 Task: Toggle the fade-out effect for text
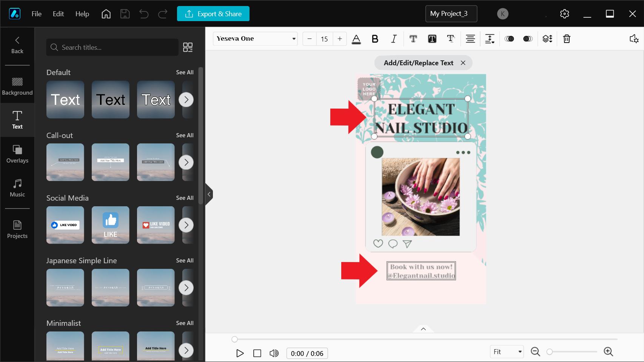pyautogui.click(x=527, y=39)
